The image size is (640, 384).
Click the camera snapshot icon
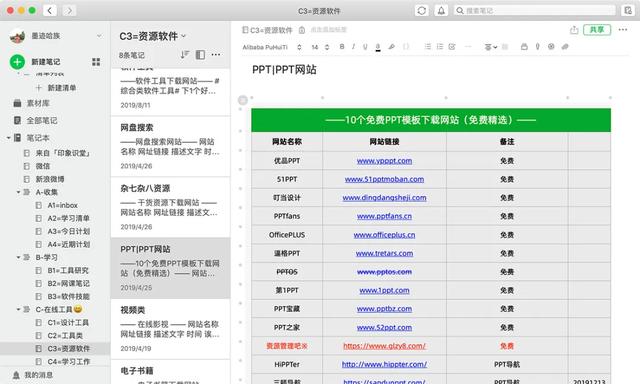tap(551, 47)
